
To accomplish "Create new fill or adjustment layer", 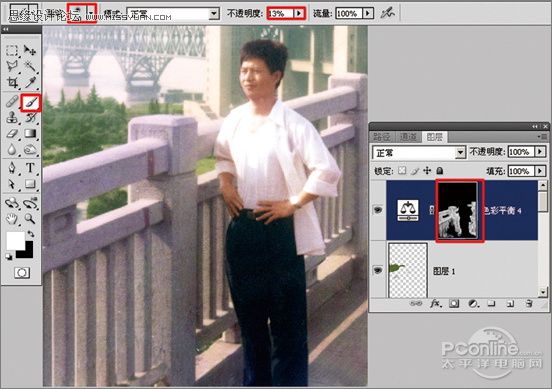I will point(473,303).
